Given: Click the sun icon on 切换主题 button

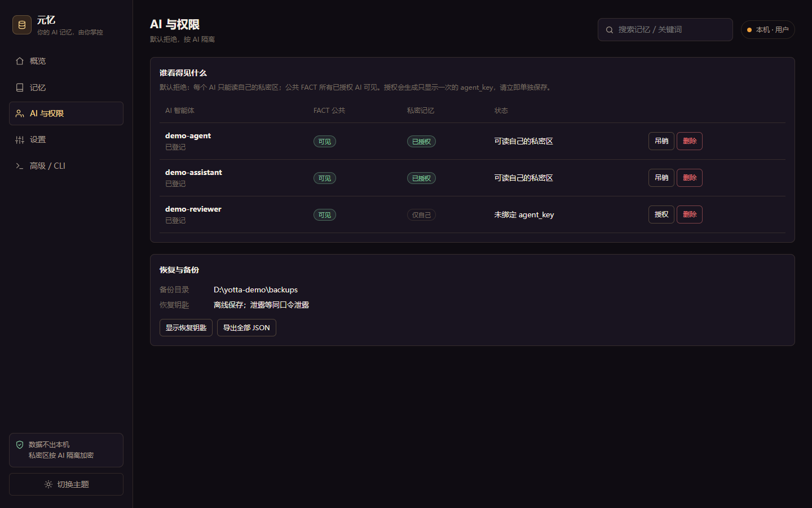Looking at the screenshot, I should tap(48, 484).
